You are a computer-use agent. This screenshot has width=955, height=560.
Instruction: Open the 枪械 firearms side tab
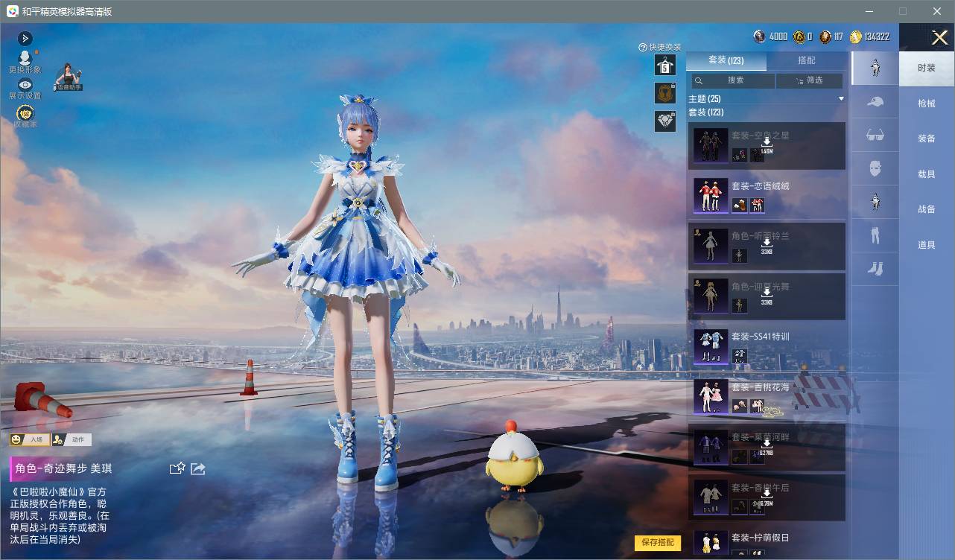(927, 104)
